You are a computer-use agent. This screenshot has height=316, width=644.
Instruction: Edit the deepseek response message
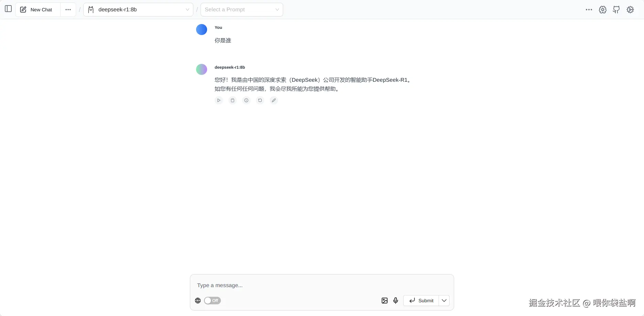274,100
